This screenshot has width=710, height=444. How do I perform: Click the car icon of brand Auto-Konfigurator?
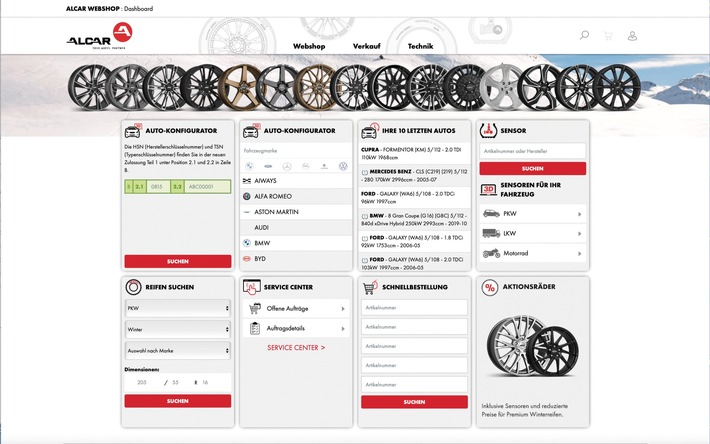251,131
